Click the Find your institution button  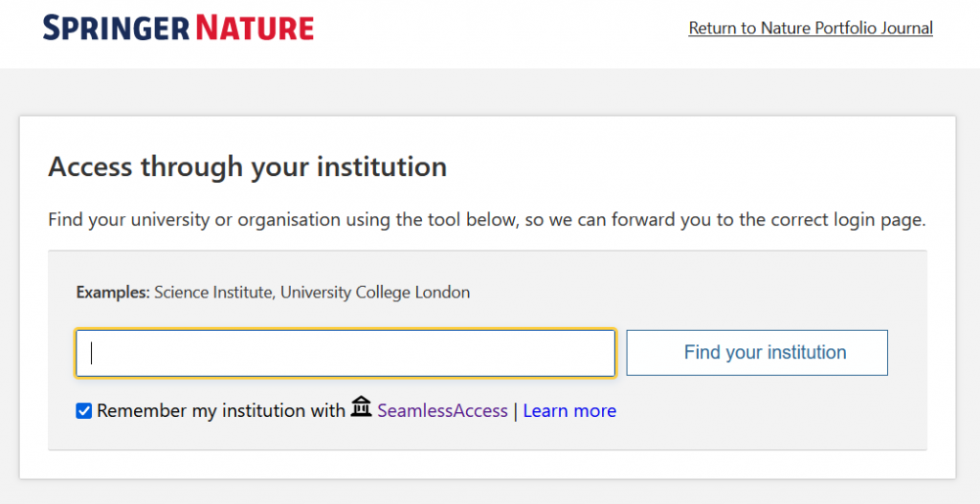[x=757, y=353]
